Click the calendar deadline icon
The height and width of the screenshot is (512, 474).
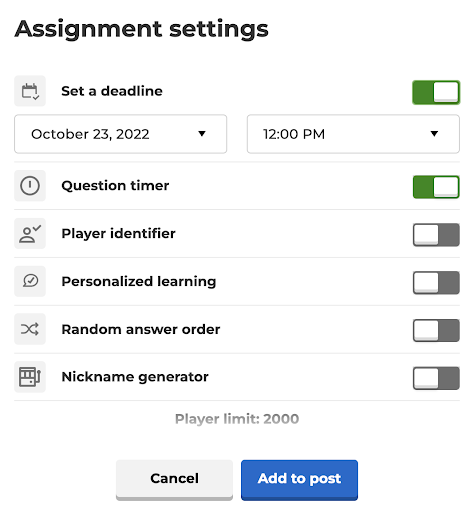[30, 91]
